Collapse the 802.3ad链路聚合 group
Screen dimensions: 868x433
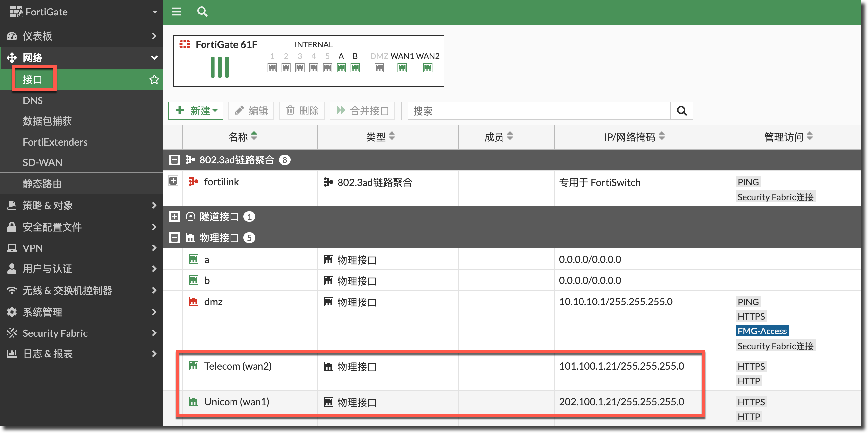(174, 160)
